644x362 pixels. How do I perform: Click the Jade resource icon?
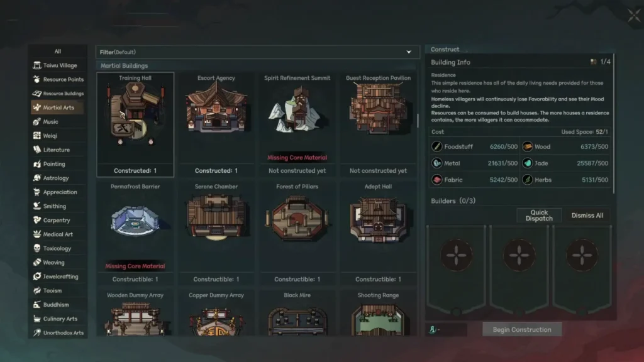click(x=528, y=163)
